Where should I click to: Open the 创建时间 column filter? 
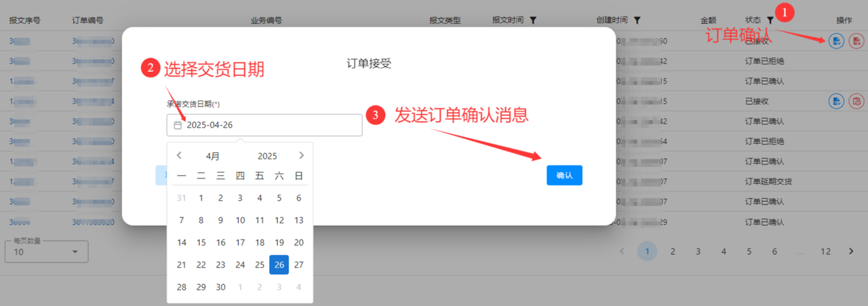tap(637, 20)
